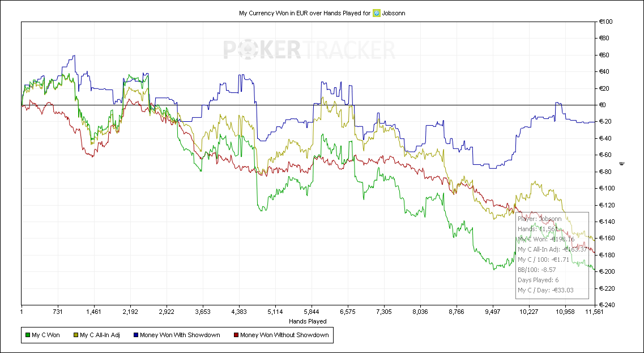Click the €100 y-axis value
Screen dimensions: 644x353
(x=606, y=22)
